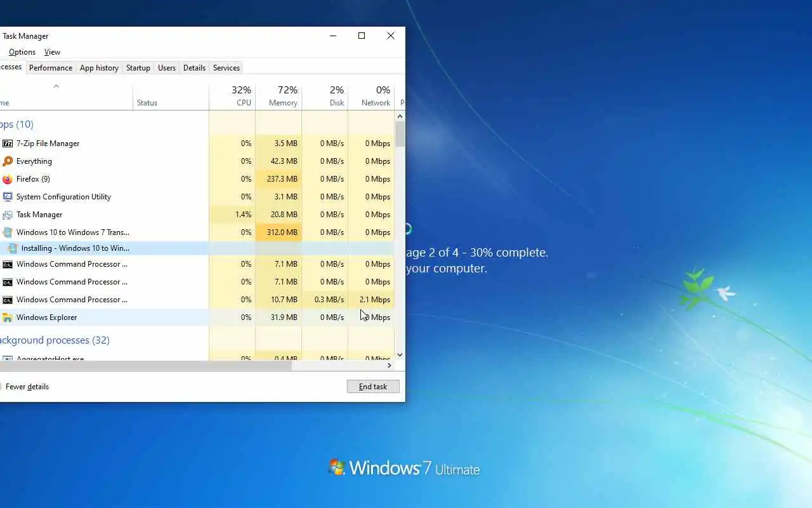
Task: Sort processes by the Memory column header
Action: pyautogui.click(x=278, y=96)
